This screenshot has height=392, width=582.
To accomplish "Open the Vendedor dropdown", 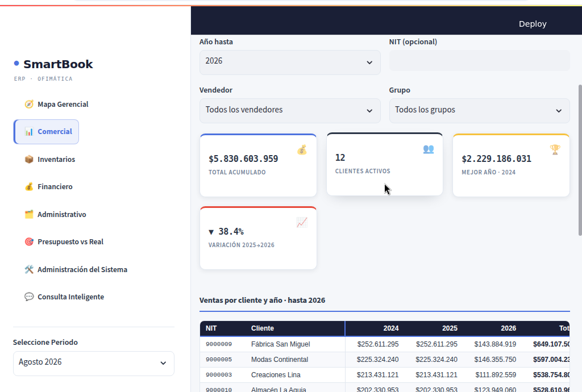I will (290, 111).
